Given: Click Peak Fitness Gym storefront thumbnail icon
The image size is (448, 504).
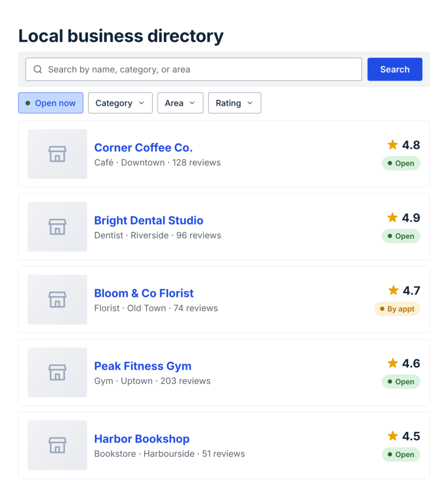Looking at the screenshot, I should 57,372.
